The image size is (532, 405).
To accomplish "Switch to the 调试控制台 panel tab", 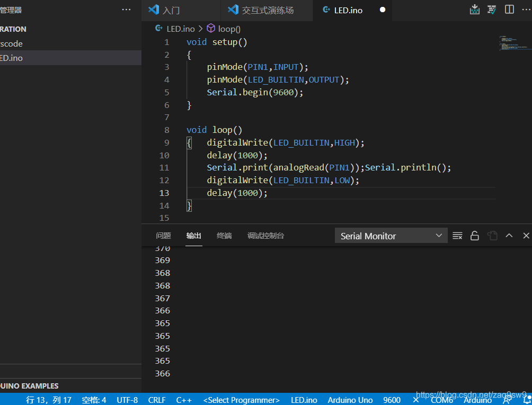I will tap(265, 236).
